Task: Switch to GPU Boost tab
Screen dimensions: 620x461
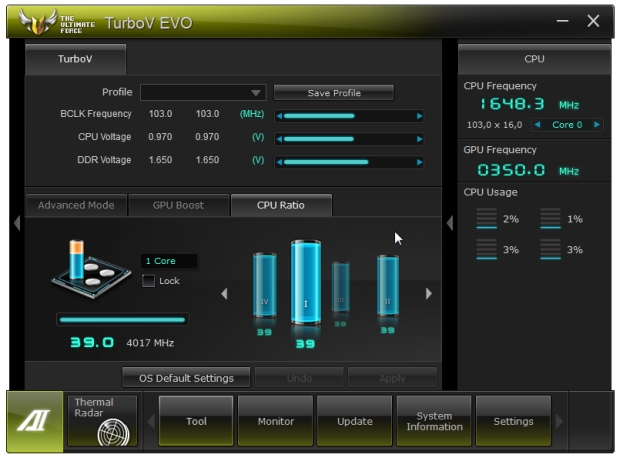Action: [x=178, y=205]
